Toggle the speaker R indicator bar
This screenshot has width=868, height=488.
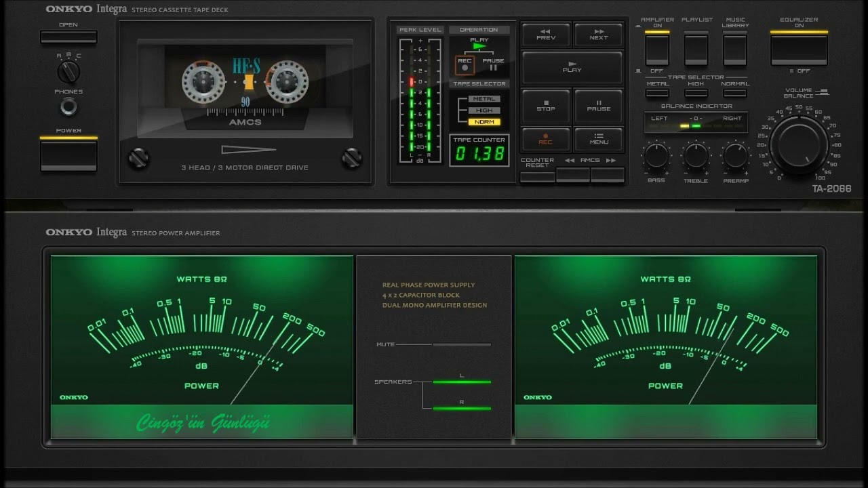point(462,408)
